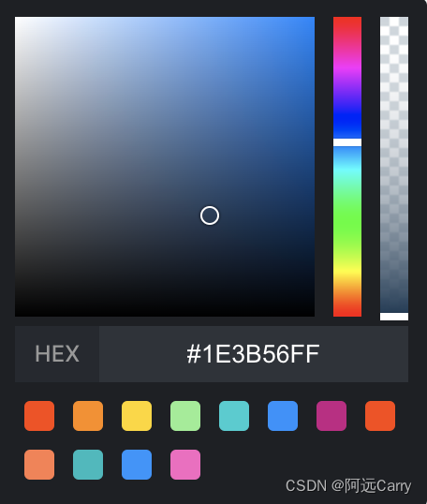This screenshot has width=427, height=504.
Task: Choose the light green preset swatch
Action: [x=185, y=416]
